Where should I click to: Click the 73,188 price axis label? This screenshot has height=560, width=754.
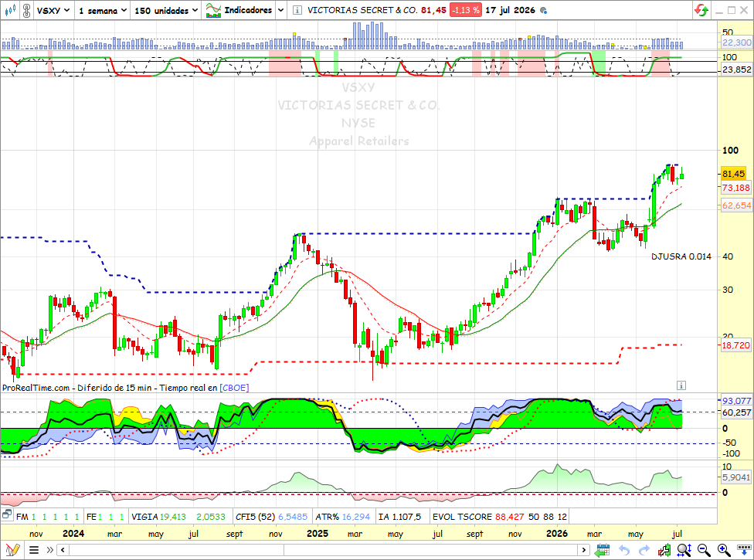tap(735, 188)
